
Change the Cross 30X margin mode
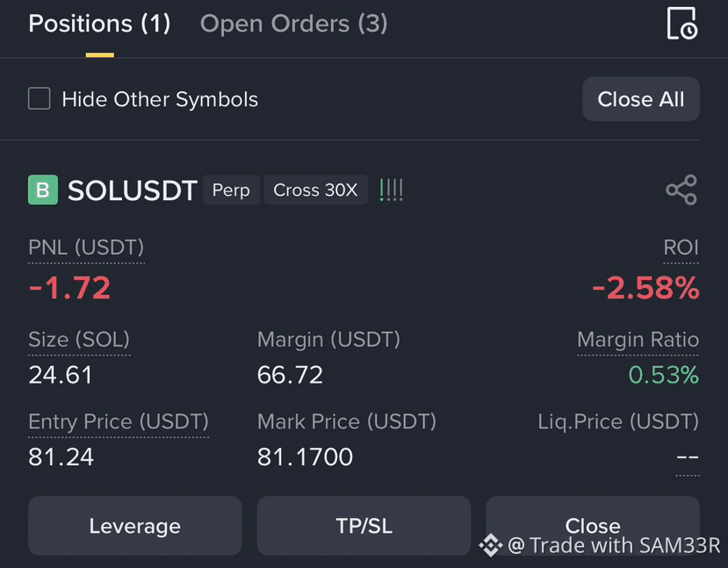[315, 190]
